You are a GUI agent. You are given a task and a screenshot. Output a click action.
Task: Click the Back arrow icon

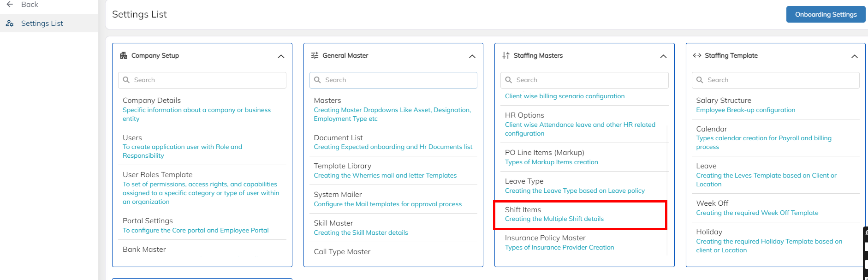(10, 4)
